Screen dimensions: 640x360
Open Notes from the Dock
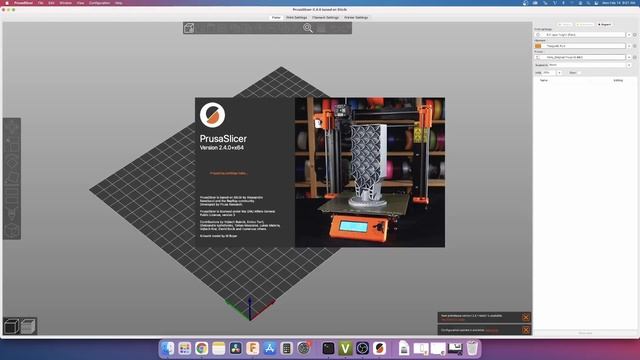pos(218,348)
